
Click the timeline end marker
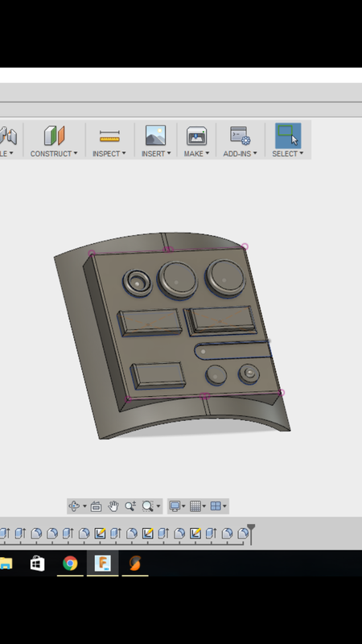point(251,533)
